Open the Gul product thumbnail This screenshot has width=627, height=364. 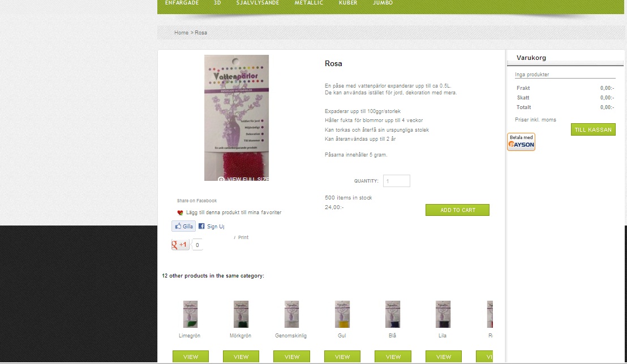(x=342, y=314)
